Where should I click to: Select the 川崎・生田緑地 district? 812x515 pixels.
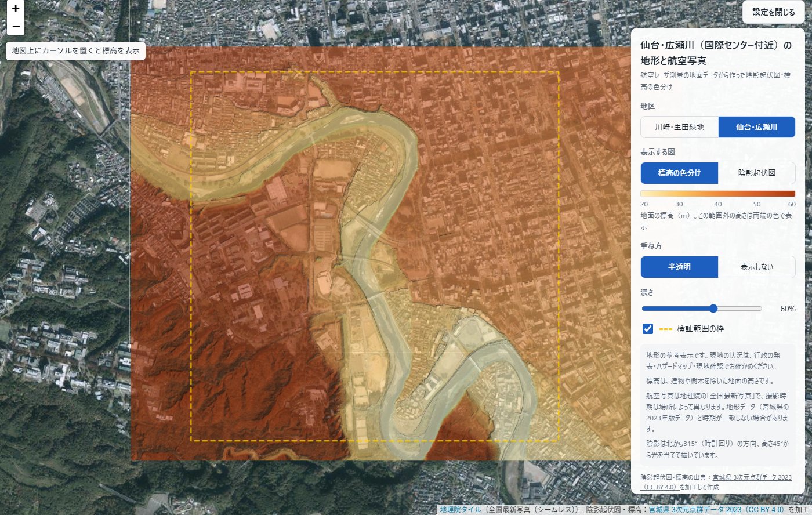click(679, 127)
